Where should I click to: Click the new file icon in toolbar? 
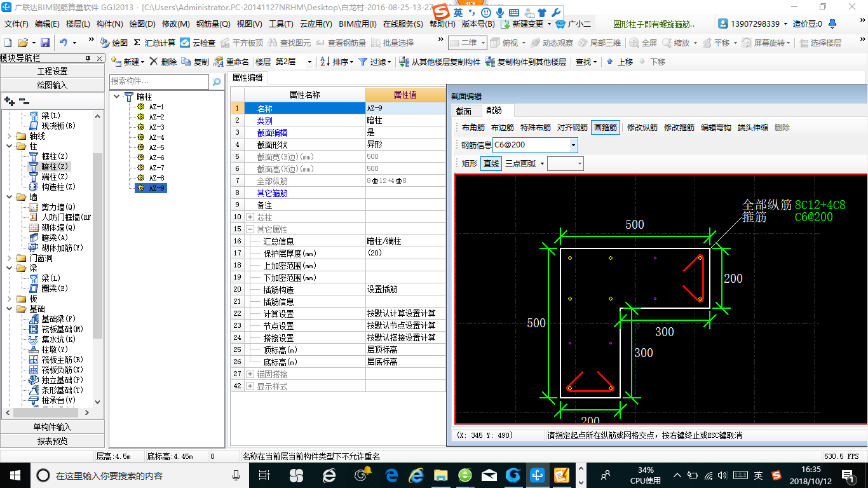8,43
